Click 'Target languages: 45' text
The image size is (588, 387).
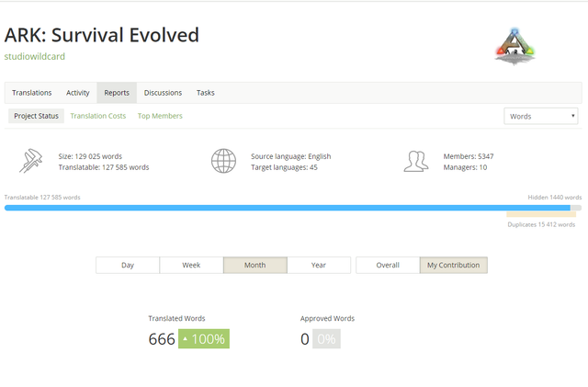pyautogui.click(x=284, y=167)
